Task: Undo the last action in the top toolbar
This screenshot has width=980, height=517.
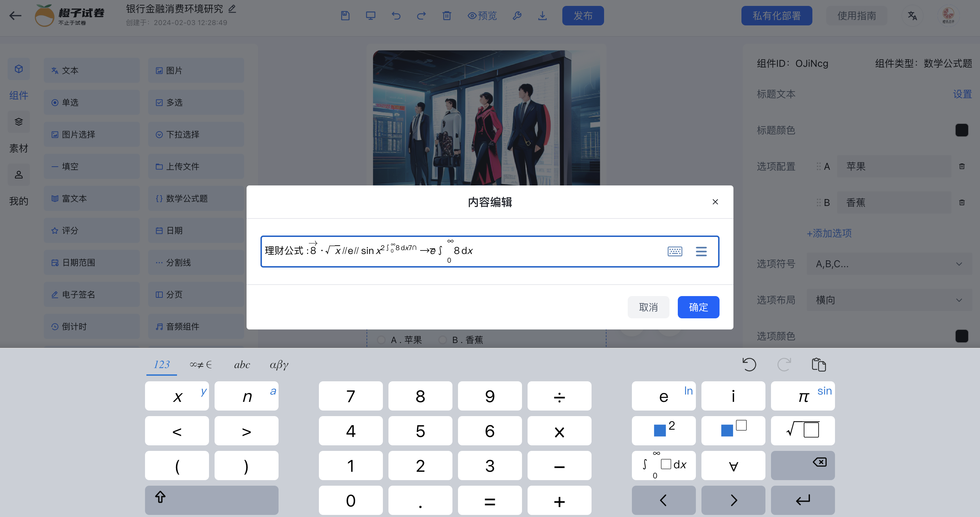Action: point(396,16)
